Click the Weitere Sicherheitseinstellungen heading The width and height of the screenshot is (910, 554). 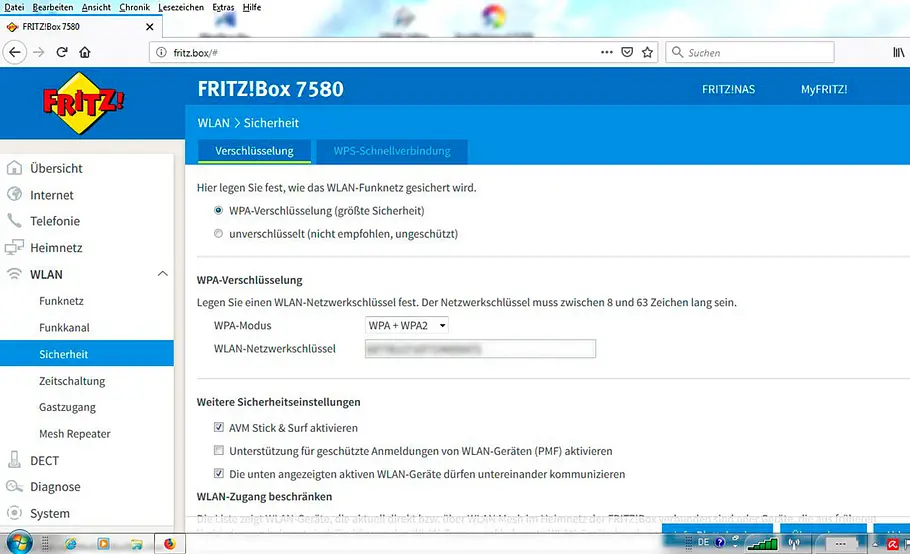click(x=279, y=402)
